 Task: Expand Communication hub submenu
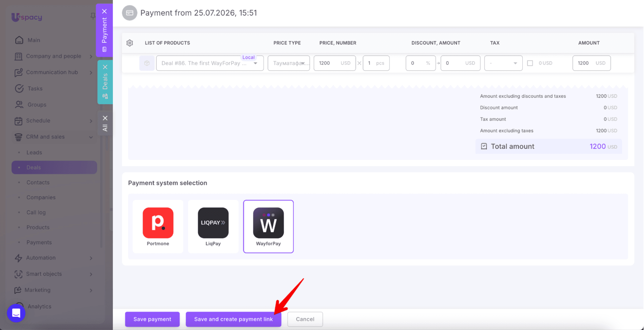point(91,73)
